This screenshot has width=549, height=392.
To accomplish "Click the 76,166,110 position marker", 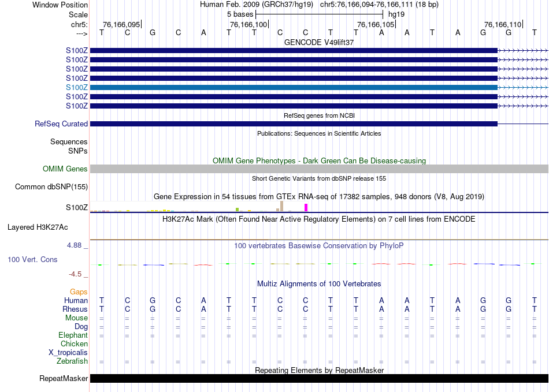I will [x=503, y=24].
